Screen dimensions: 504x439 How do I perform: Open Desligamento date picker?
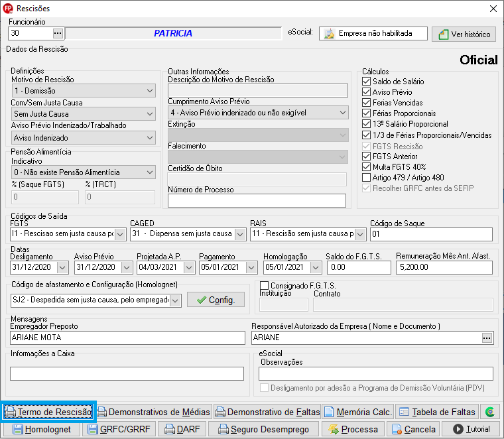click(62, 267)
